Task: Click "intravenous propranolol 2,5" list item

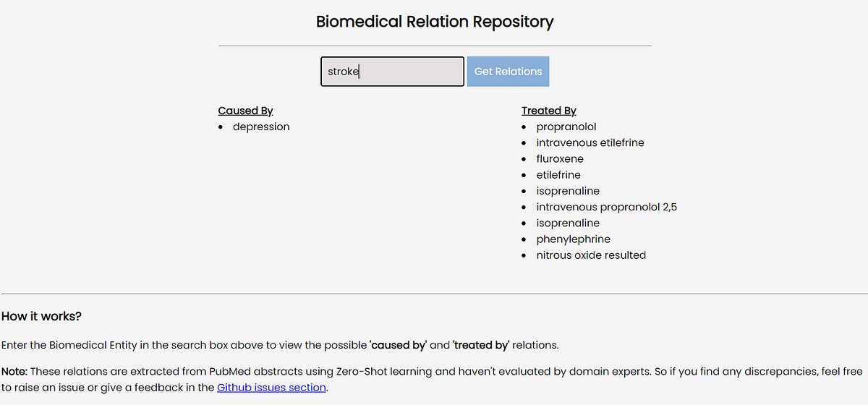Action: pyautogui.click(x=606, y=207)
